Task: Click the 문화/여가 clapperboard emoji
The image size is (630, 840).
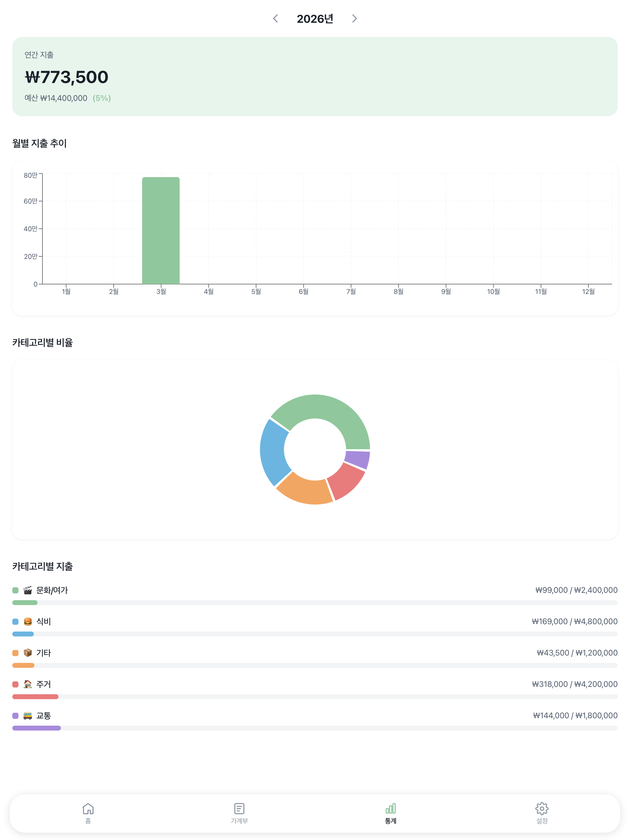Action: click(28, 590)
